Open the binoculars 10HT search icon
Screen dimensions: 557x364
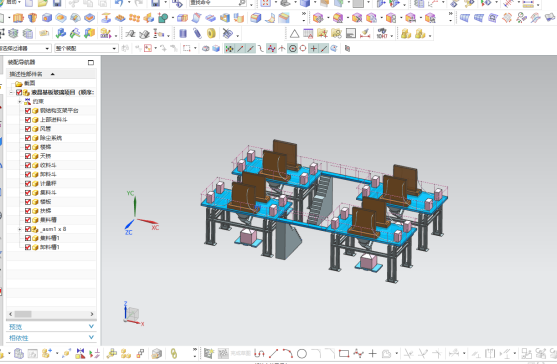382,34
